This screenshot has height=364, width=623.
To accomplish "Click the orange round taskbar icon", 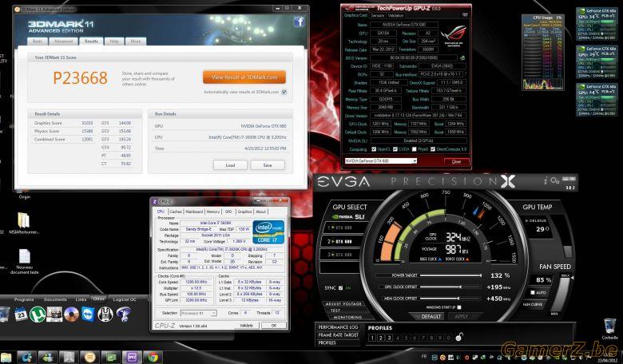I will 90,358.
